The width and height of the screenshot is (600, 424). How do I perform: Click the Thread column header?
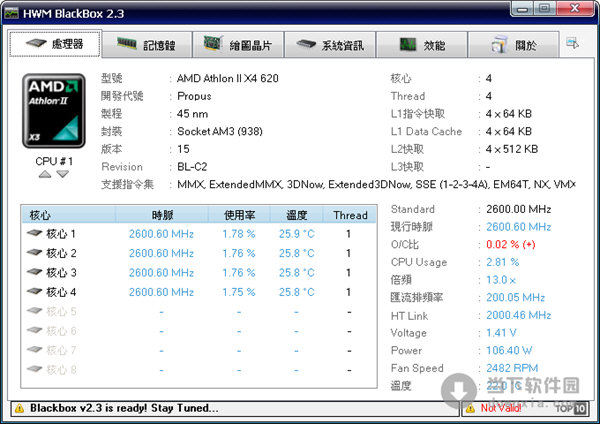[350, 215]
